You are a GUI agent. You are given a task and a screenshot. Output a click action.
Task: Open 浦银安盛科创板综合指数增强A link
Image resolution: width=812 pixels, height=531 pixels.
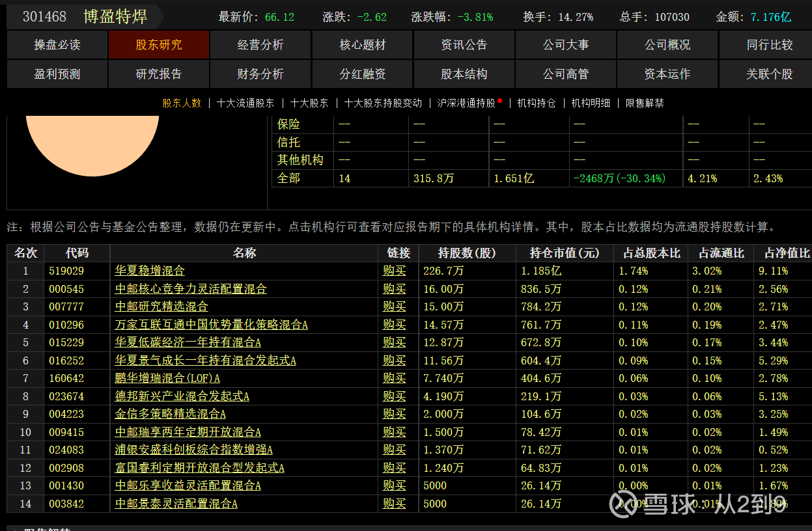coord(194,450)
